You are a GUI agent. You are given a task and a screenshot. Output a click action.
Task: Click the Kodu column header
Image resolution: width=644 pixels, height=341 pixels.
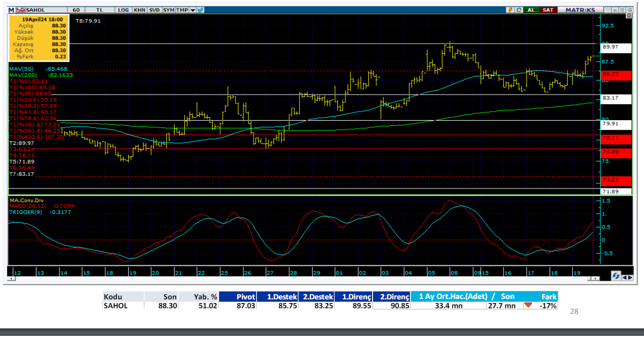(x=123, y=297)
